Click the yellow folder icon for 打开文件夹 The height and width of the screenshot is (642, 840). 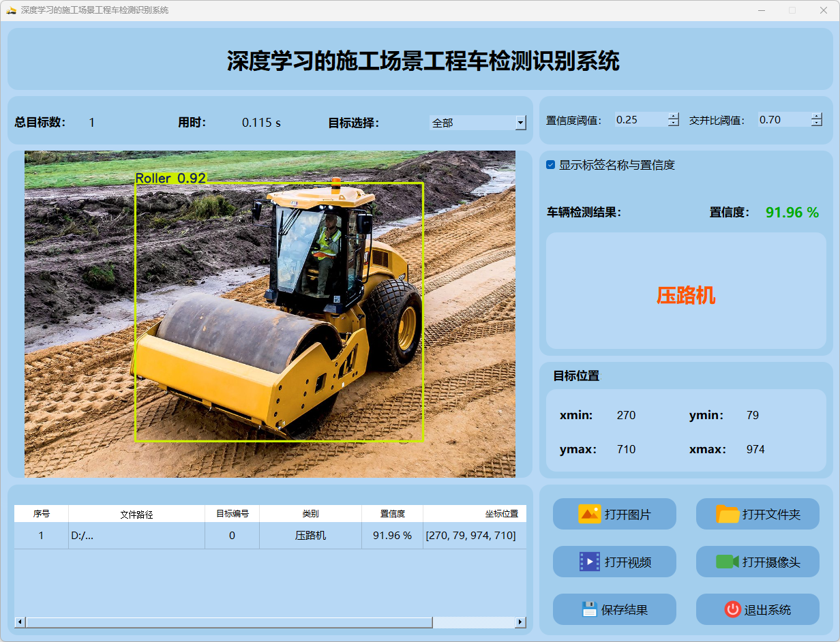727,514
